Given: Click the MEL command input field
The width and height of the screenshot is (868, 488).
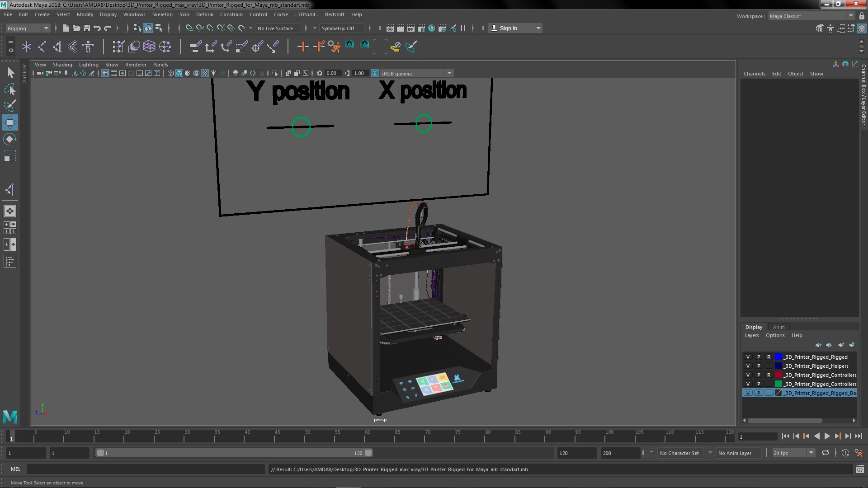Looking at the screenshot, I should 146,469.
